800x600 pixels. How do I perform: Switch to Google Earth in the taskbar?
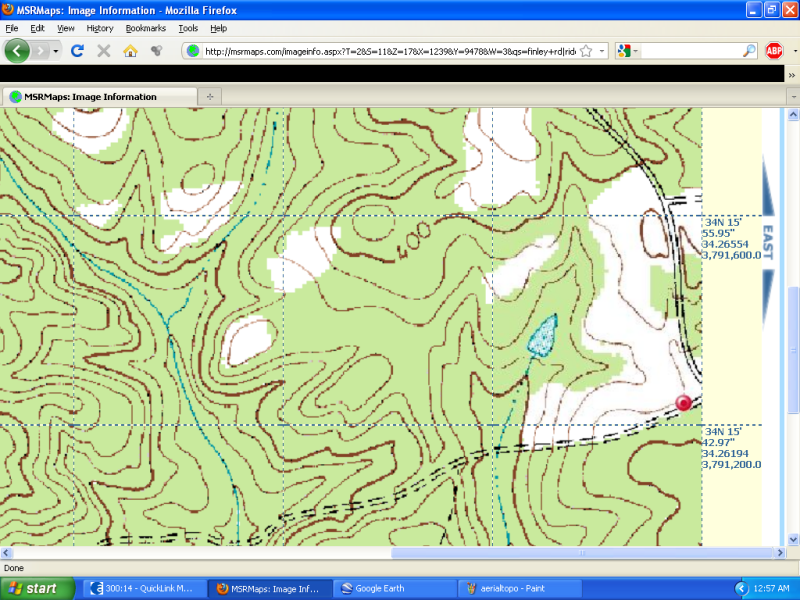(x=393, y=588)
